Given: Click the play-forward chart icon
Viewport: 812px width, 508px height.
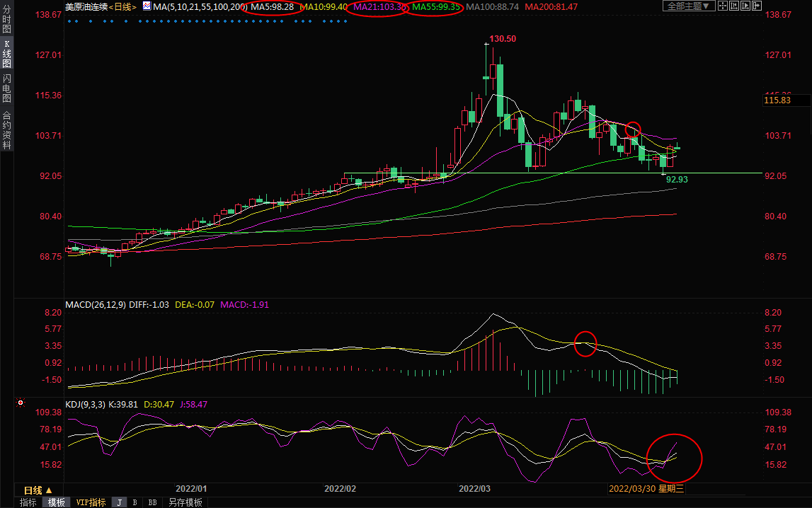Looking at the screenshot, I should coord(745,6).
